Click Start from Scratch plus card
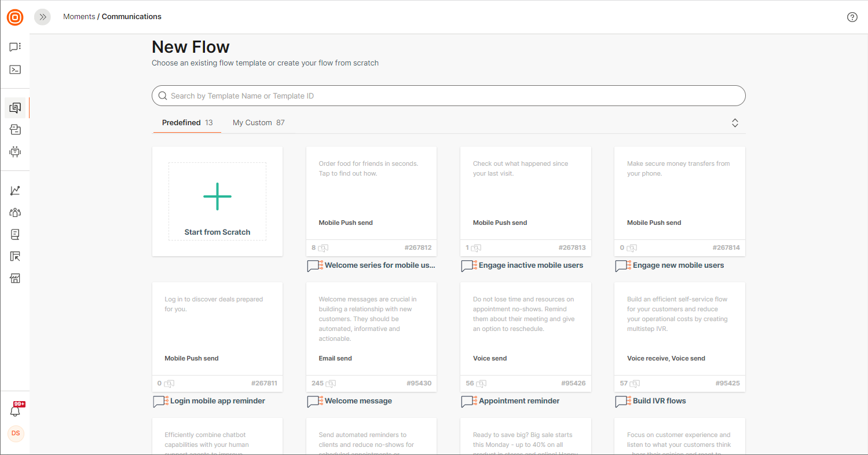Viewport: 868px width, 455px height. pos(217,201)
